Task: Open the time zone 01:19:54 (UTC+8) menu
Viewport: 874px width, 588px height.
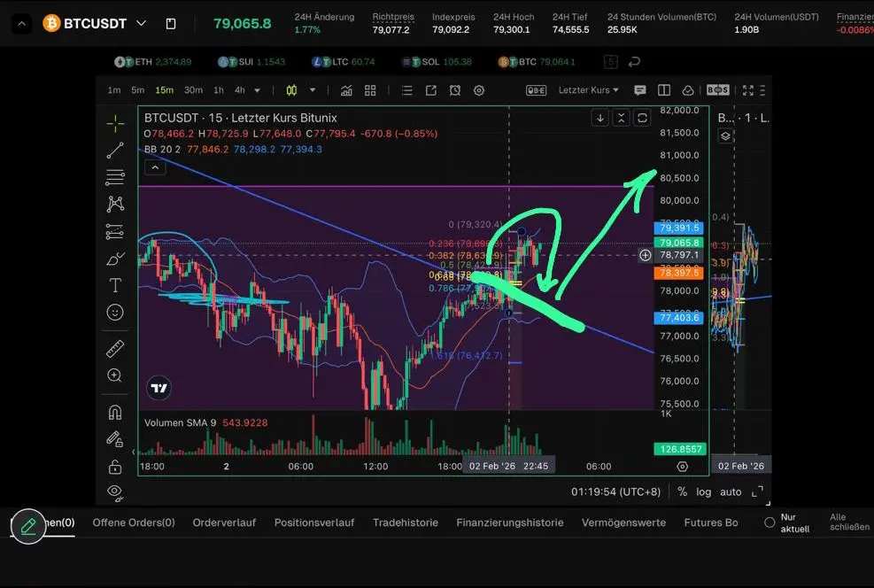Action: (x=615, y=491)
